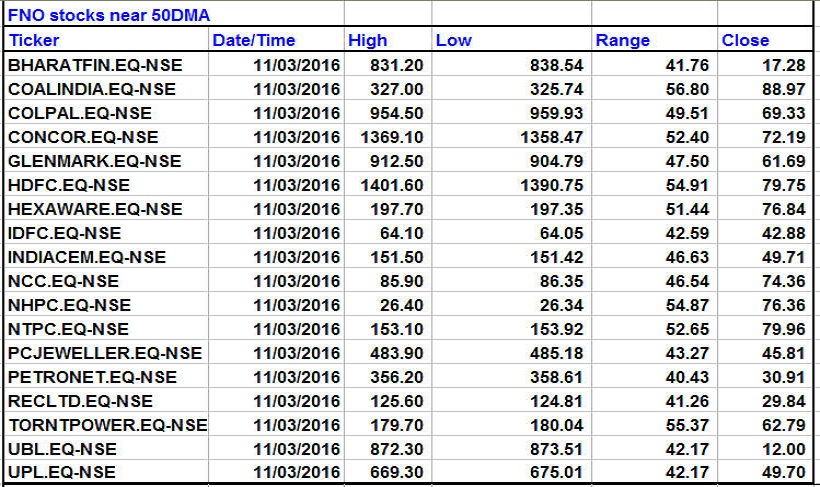
Task: Select Low value 838.54 for BHARATFIN
Action: click(x=556, y=65)
